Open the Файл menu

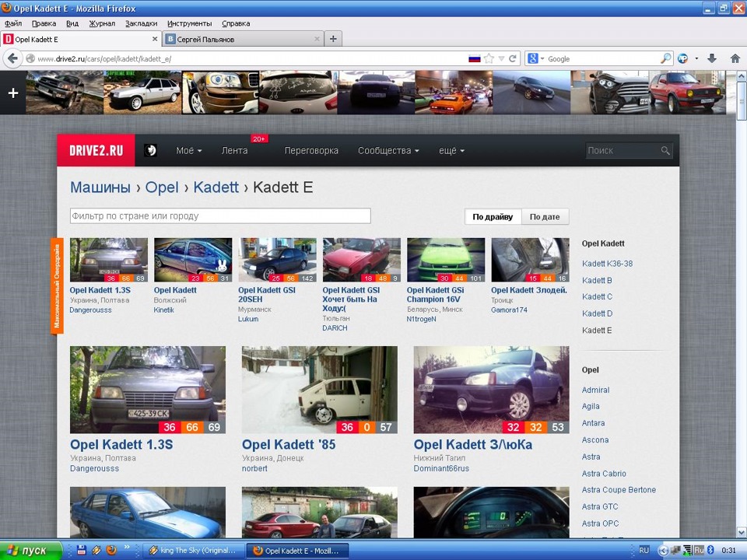click(13, 23)
